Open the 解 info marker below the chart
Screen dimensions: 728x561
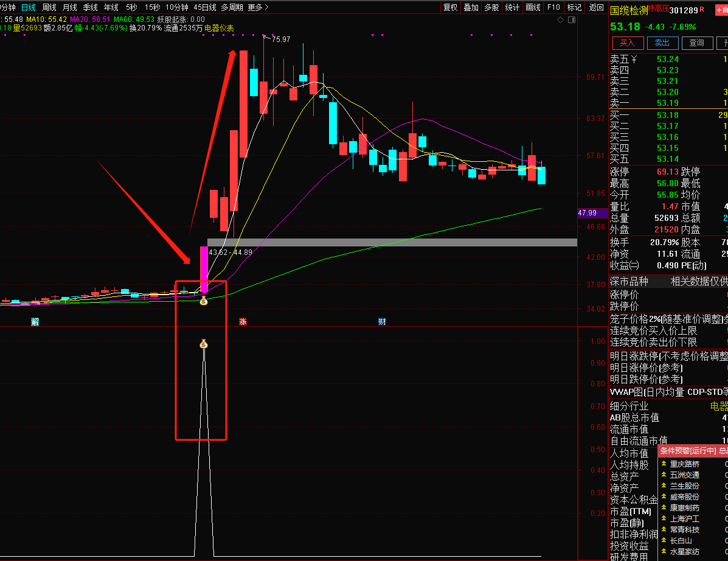click(35, 322)
